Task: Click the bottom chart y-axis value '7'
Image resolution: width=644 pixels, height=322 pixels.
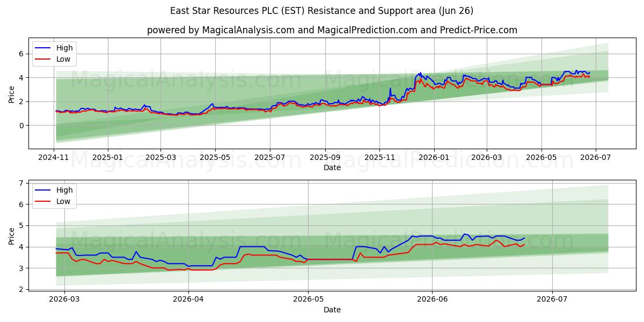Action: click(x=22, y=183)
